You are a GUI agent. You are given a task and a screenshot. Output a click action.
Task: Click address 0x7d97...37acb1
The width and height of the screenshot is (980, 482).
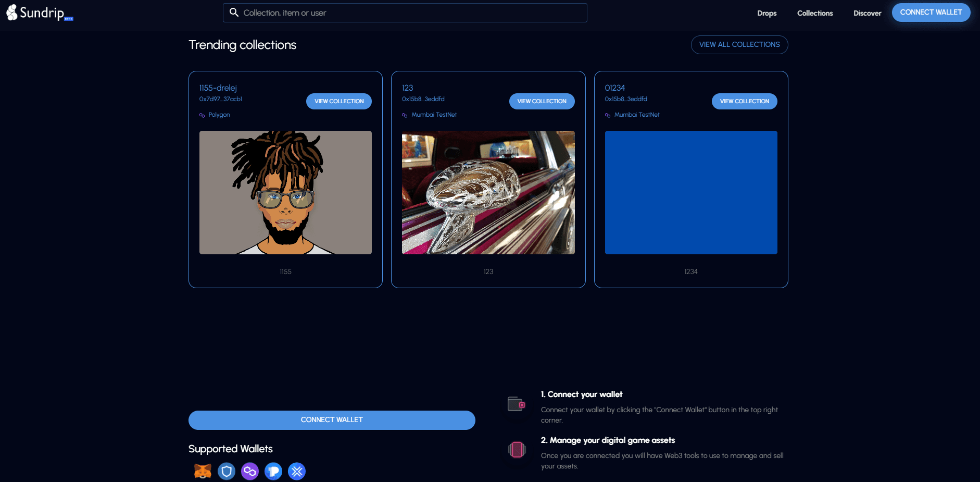[x=221, y=99]
